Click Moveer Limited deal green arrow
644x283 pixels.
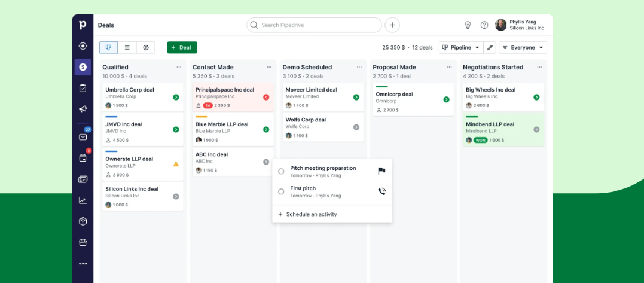(x=356, y=98)
